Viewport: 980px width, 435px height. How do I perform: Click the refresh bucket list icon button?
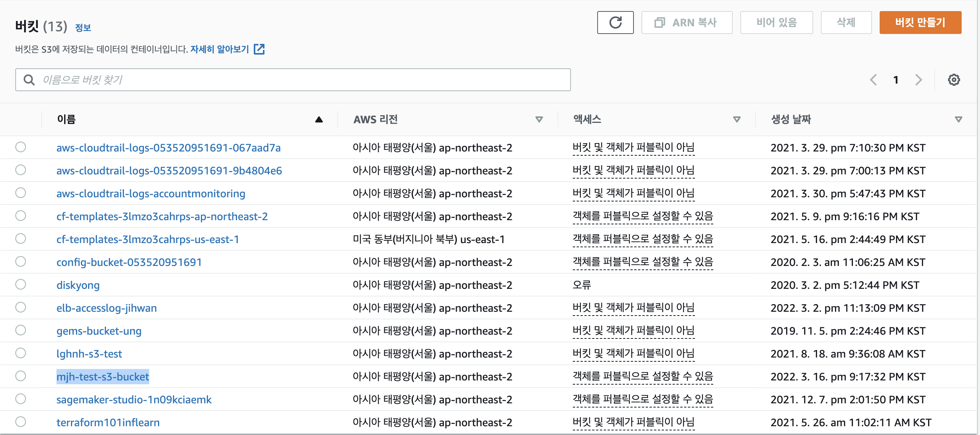615,23
